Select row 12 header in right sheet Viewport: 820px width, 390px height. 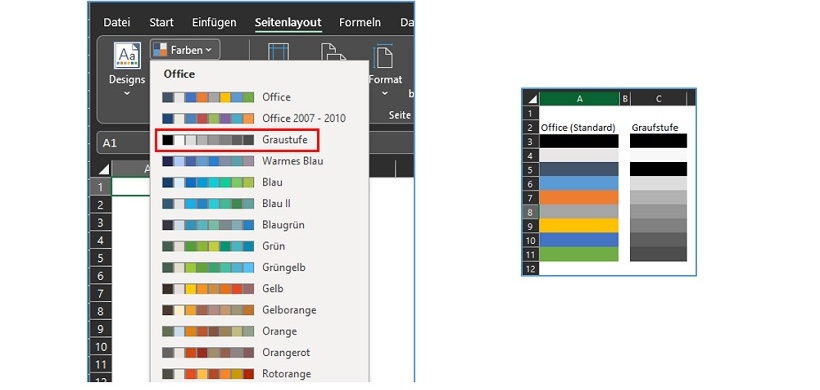point(531,269)
